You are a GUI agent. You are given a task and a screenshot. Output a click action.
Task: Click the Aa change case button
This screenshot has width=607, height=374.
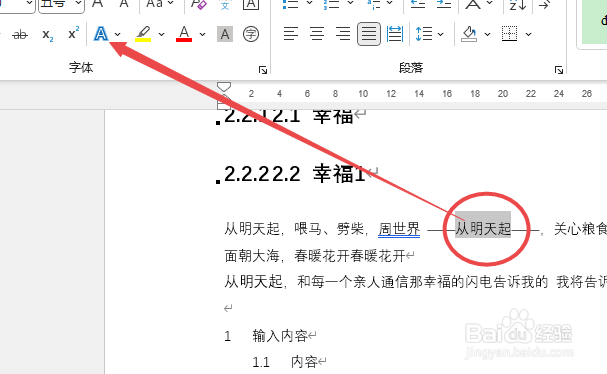(x=154, y=3)
